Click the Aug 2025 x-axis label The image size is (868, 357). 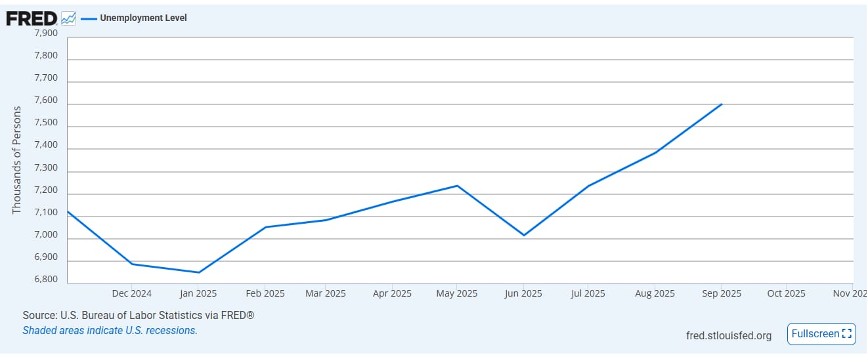[x=655, y=293]
